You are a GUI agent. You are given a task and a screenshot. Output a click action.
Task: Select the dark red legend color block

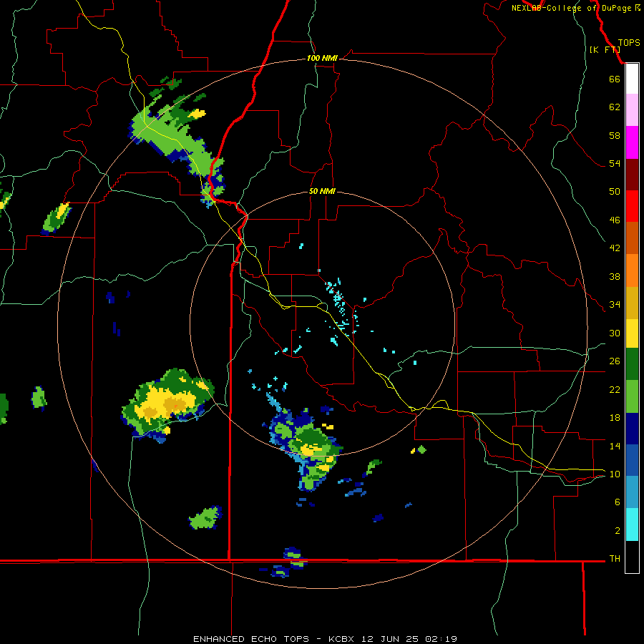click(x=632, y=175)
